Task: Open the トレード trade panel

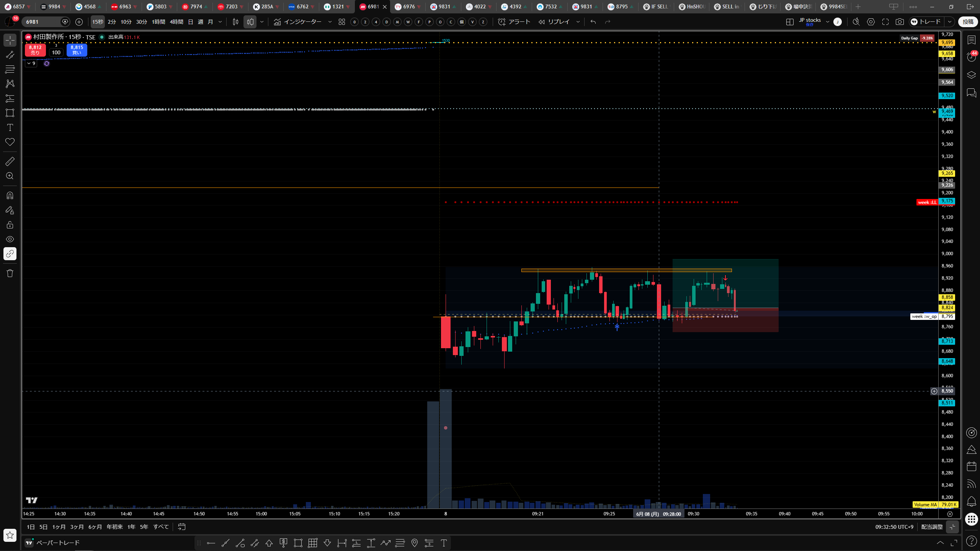Action: (x=926, y=22)
